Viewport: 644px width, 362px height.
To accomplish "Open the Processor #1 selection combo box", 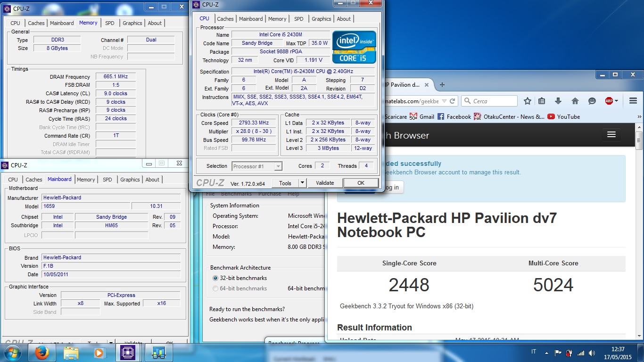I will coord(257,166).
